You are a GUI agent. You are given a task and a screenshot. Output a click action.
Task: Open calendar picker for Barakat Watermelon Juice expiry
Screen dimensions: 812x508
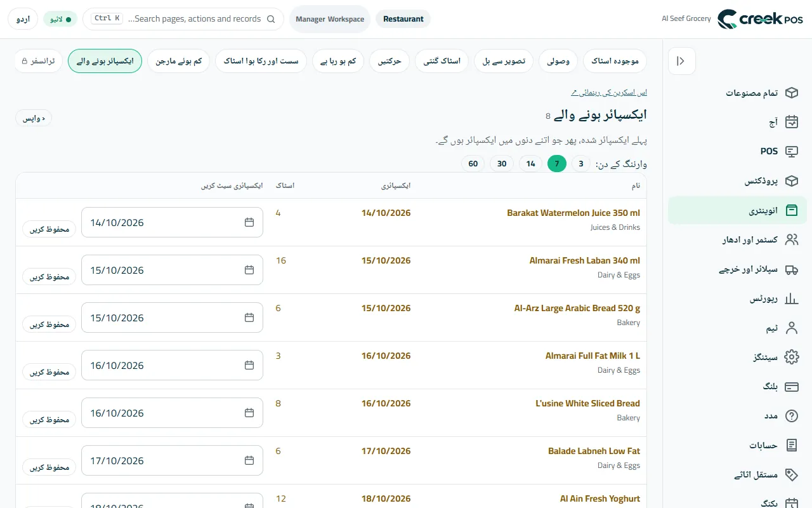[249, 222]
